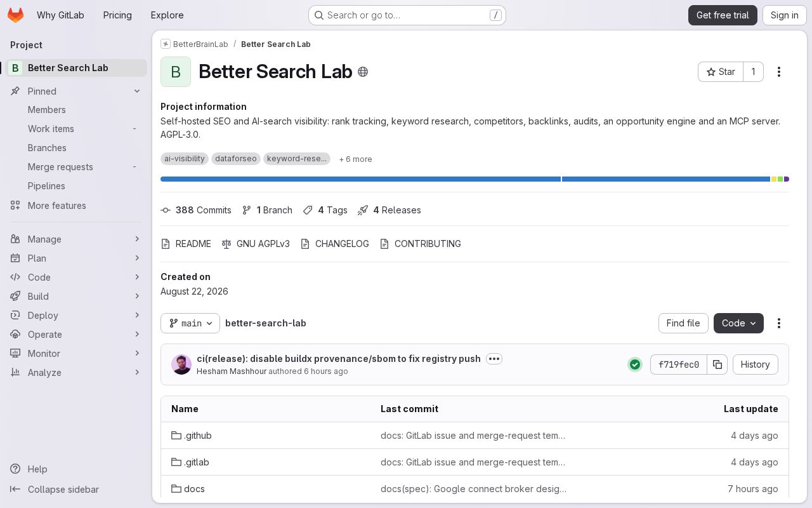Click Sign in button

coord(784,15)
